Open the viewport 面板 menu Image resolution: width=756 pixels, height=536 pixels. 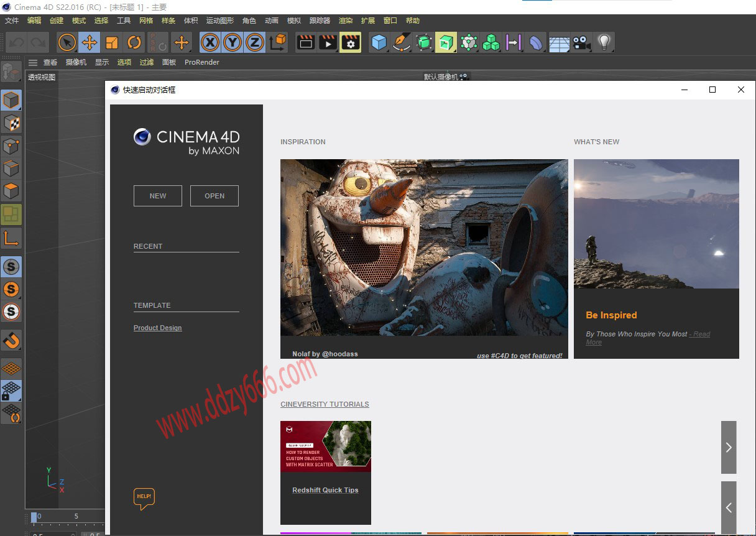pyautogui.click(x=169, y=62)
